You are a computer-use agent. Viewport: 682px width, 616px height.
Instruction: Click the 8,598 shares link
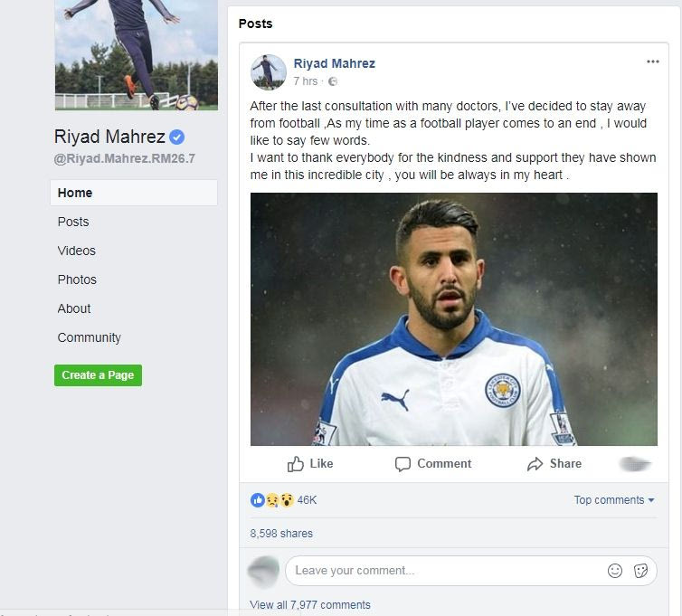(x=281, y=534)
